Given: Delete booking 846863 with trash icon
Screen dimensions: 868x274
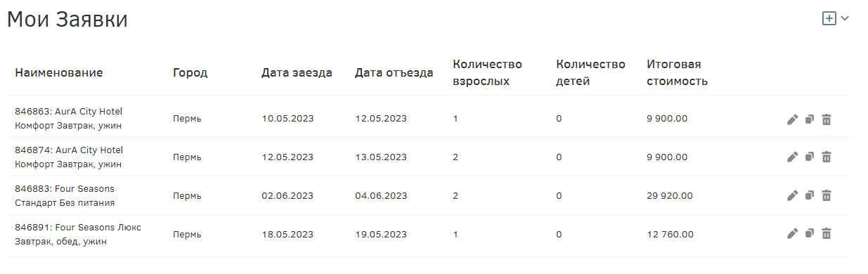Looking at the screenshot, I should [x=827, y=119].
